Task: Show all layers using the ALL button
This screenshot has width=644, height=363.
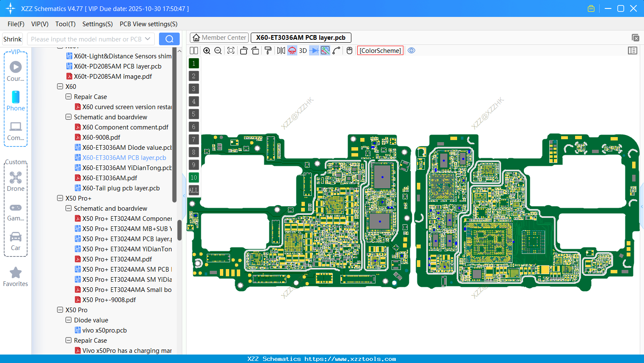Action: (194, 190)
